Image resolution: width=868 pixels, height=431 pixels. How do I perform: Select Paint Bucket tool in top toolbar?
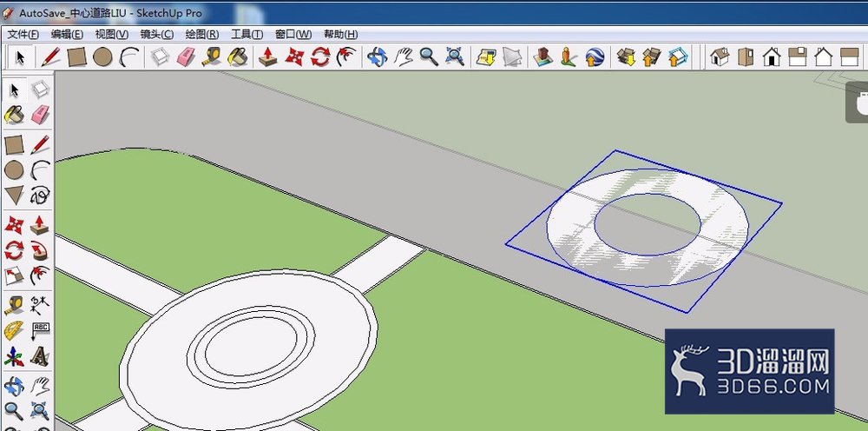(238, 56)
